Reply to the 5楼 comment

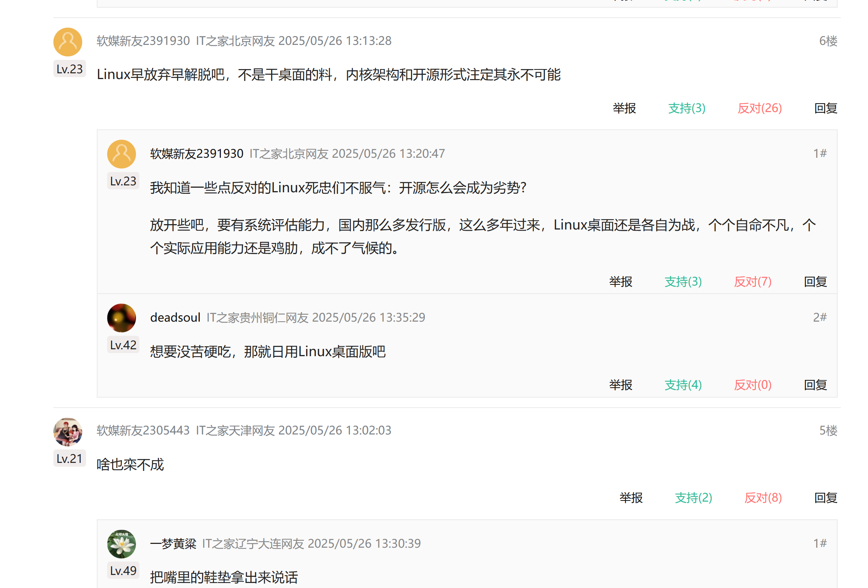coord(826,498)
